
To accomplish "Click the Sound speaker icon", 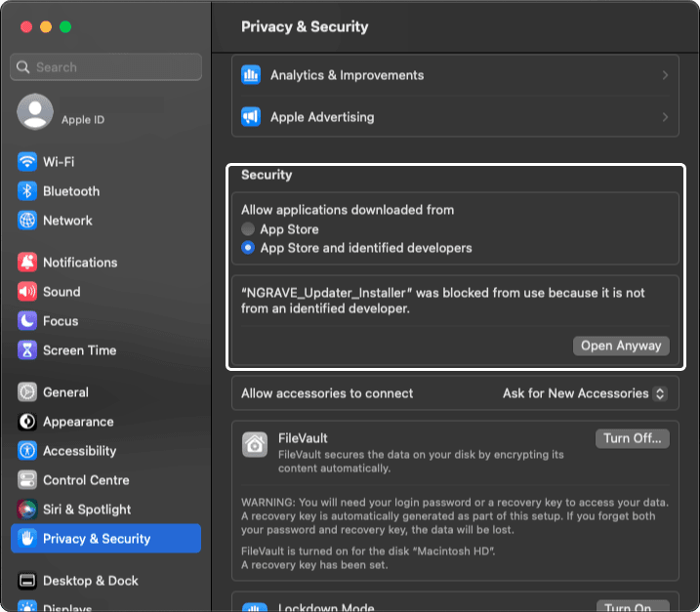I will (27, 292).
